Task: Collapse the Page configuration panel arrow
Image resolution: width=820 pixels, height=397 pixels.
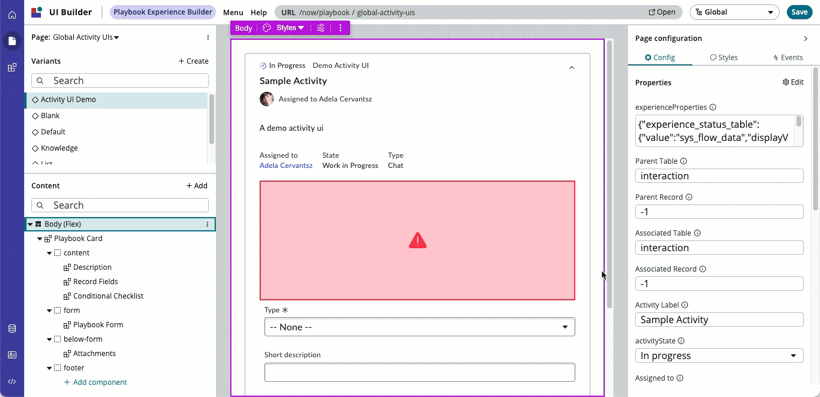Action: point(805,38)
